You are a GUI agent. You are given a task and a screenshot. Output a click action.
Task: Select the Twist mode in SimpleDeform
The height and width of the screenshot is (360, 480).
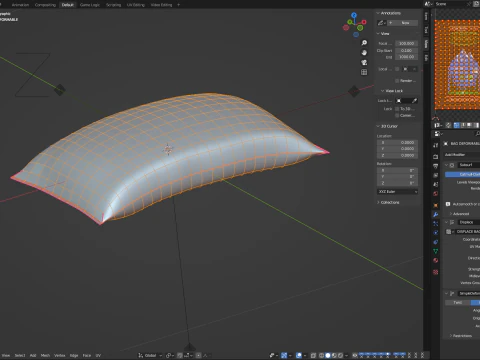point(457,302)
